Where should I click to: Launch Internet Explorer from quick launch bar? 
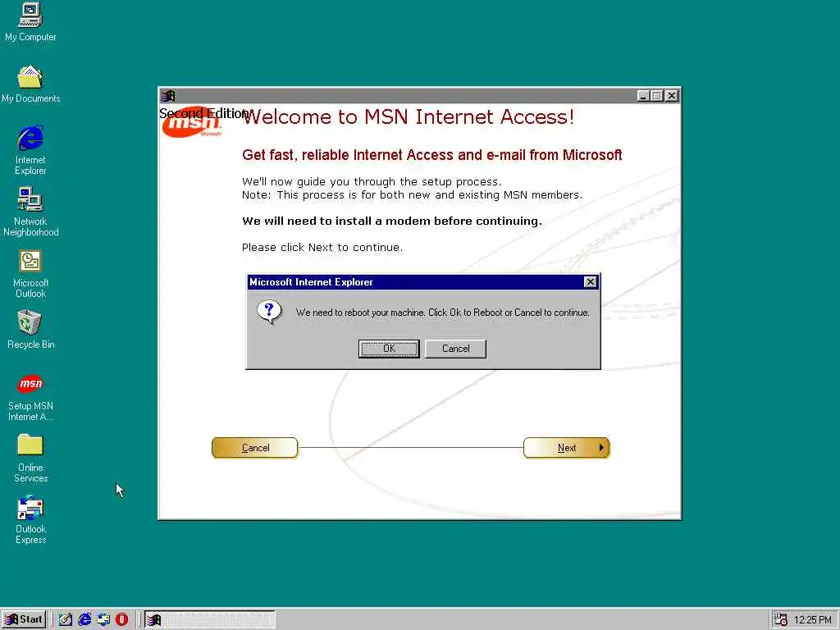pyautogui.click(x=84, y=619)
